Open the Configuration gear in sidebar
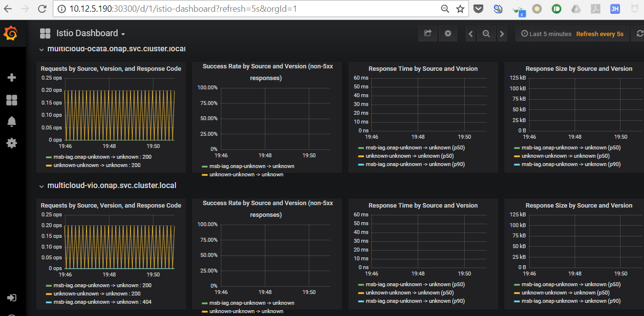The image size is (644, 316). [x=12, y=143]
